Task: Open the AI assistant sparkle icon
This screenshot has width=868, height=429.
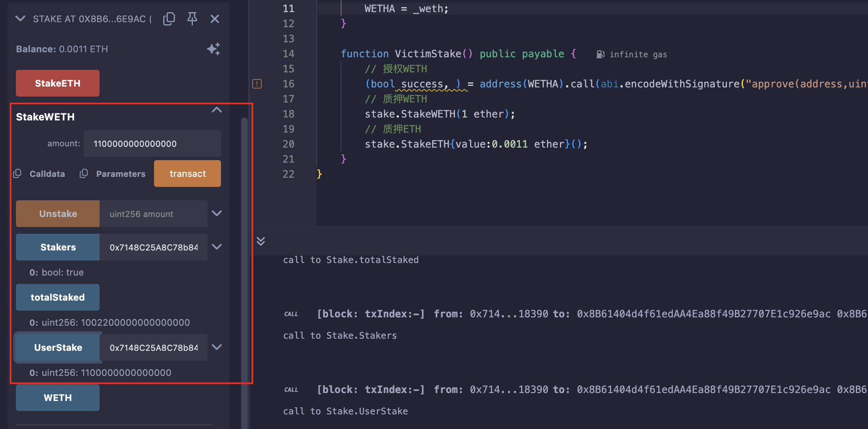Action: coord(213,49)
